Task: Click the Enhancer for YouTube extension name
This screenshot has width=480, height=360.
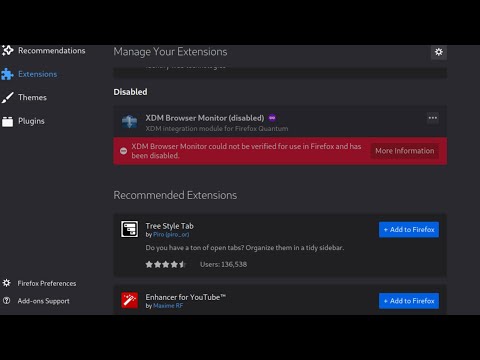Action: click(186, 297)
